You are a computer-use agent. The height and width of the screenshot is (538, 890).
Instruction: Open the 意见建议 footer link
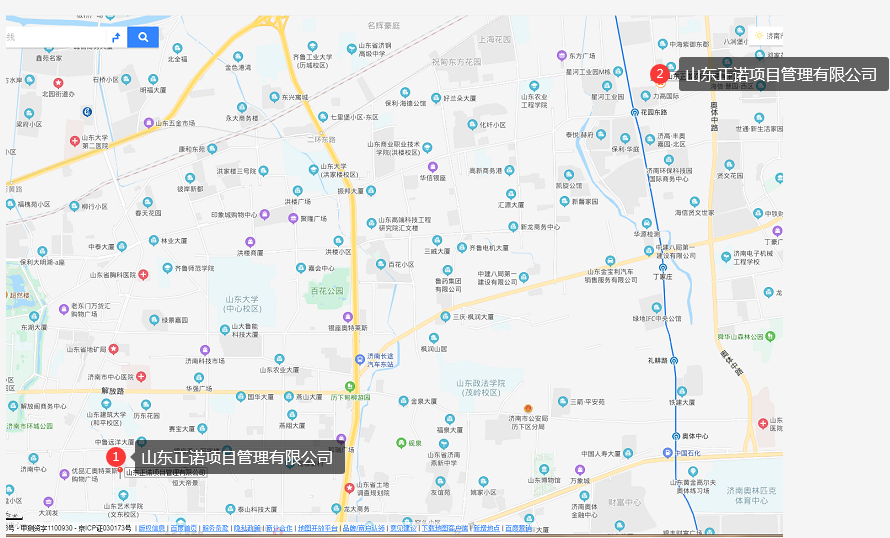click(403, 528)
